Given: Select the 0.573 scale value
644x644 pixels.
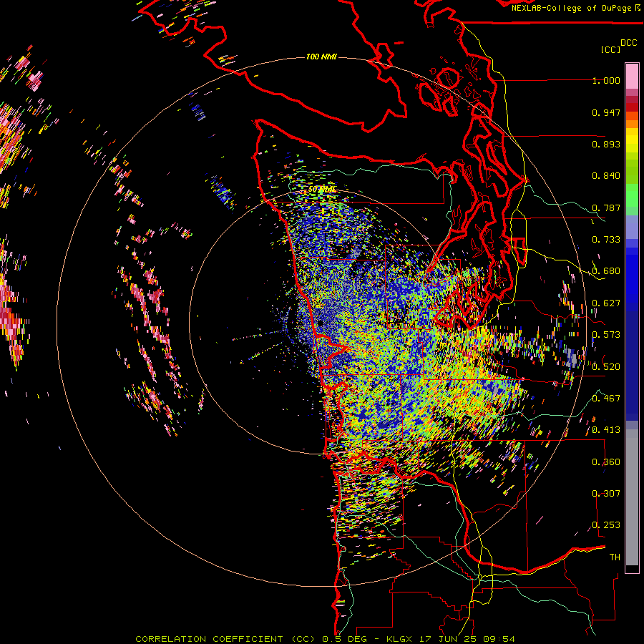Looking at the screenshot, I should coord(606,335).
